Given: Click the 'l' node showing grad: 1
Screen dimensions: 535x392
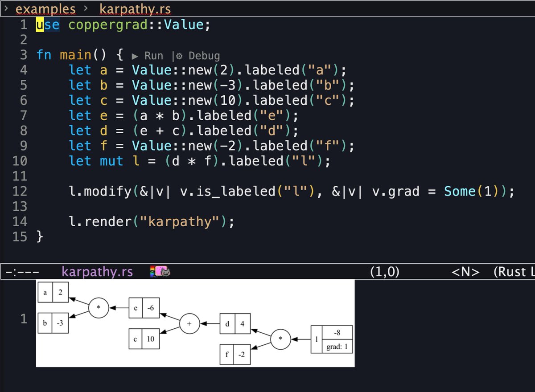Looking at the screenshot, I should tap(331, 339).
